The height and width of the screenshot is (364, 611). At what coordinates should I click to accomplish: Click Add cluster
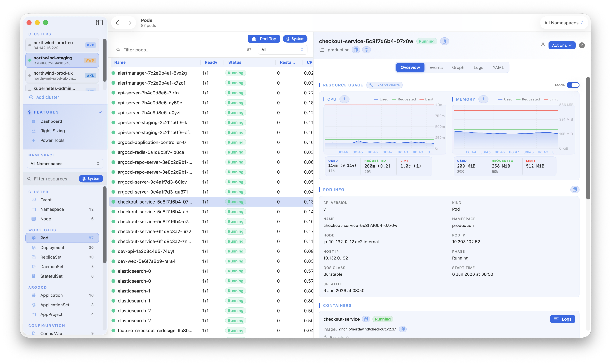click(x=44, y=97)
